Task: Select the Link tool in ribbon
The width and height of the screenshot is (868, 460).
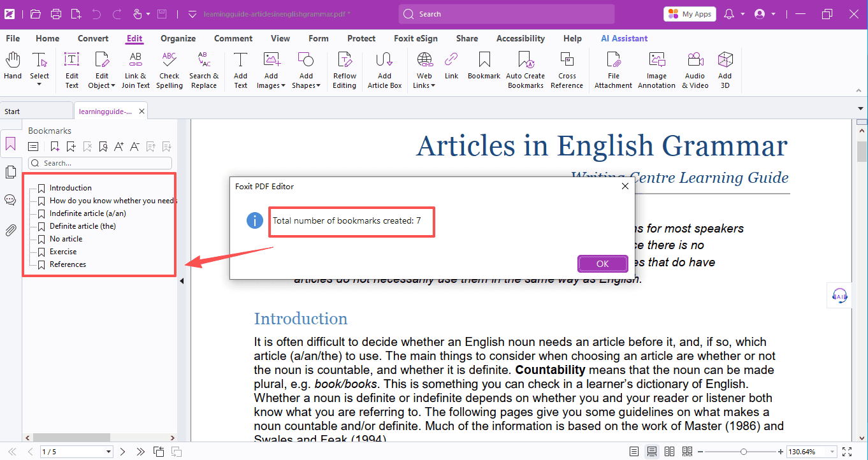Action: (451, 66)
